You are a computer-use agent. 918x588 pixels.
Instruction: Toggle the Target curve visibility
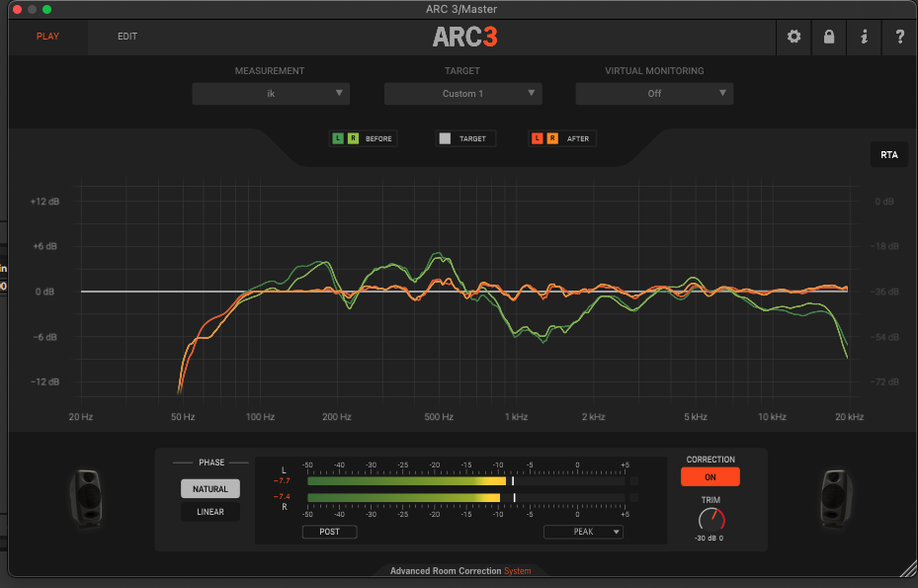point(445,138)
